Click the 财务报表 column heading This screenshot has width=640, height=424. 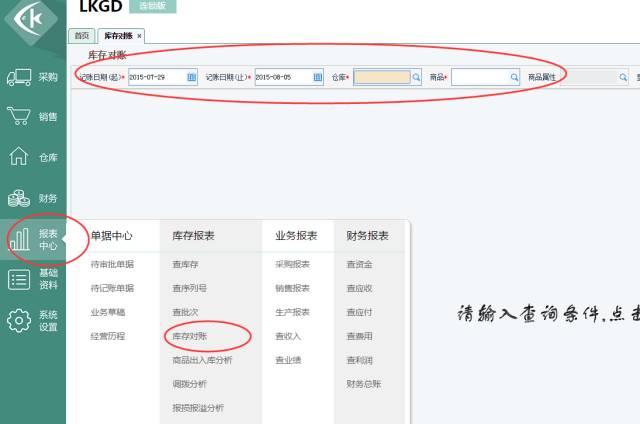(367, 235)
